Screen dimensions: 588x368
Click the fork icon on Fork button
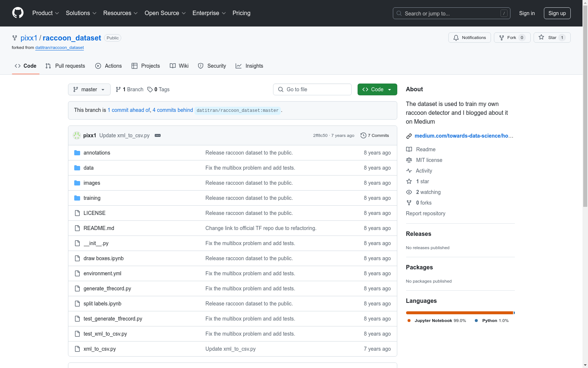tap(502, 38)
